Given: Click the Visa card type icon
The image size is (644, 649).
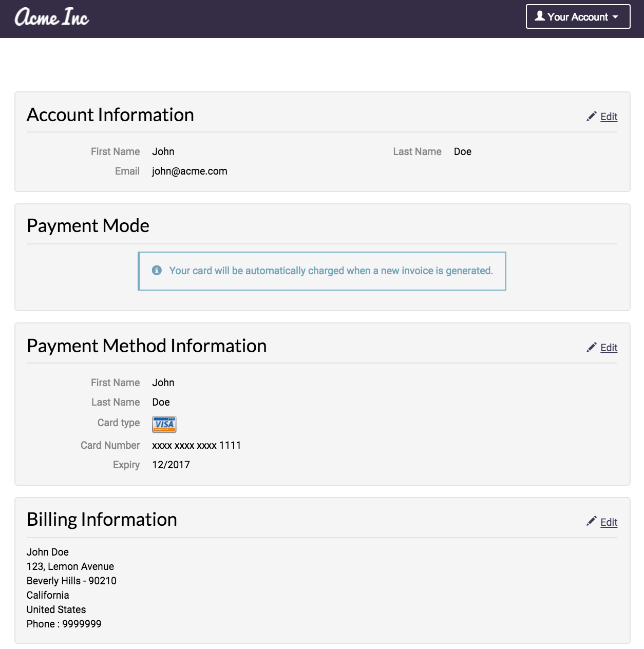Looking at the screenshot, I should 164,424.
